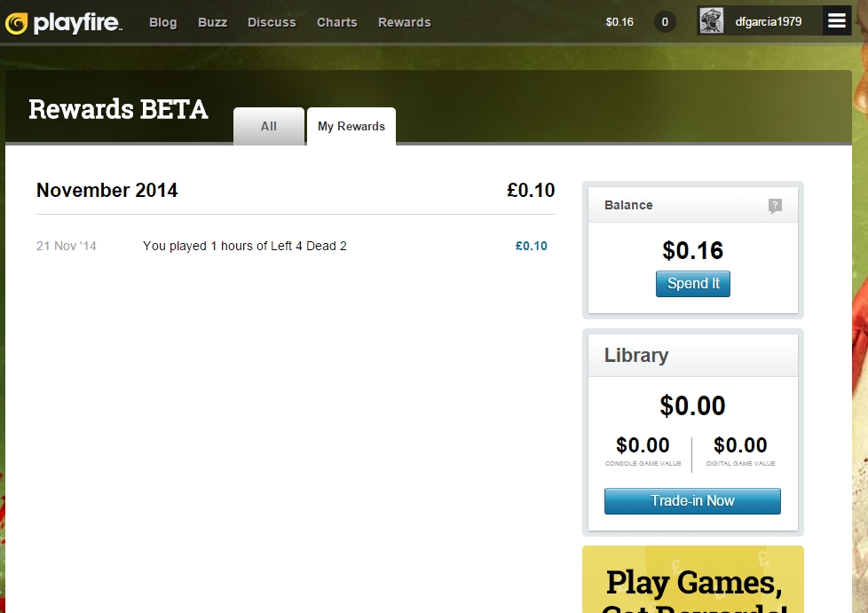
Task: Go to Buzz in the navigation
Action: point(213,23)
